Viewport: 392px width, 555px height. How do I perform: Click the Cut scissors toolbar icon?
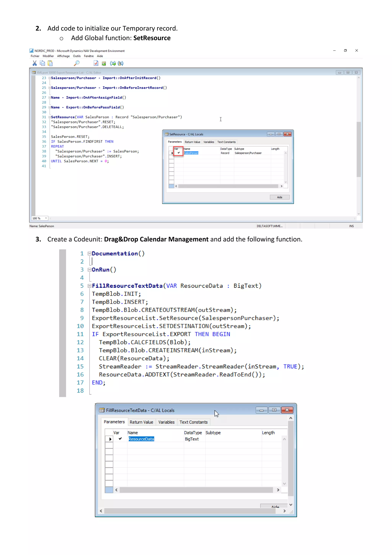tap(35, 63)
